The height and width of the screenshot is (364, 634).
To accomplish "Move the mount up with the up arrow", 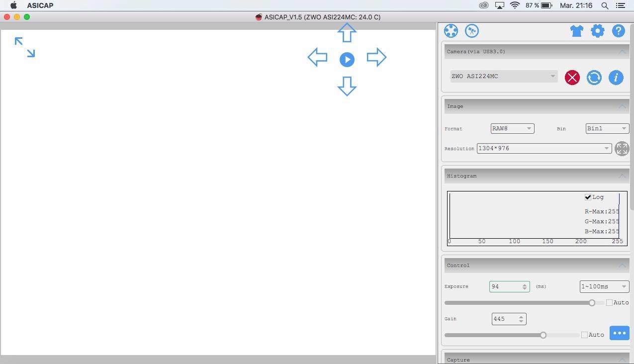I will tap(347, 33).
